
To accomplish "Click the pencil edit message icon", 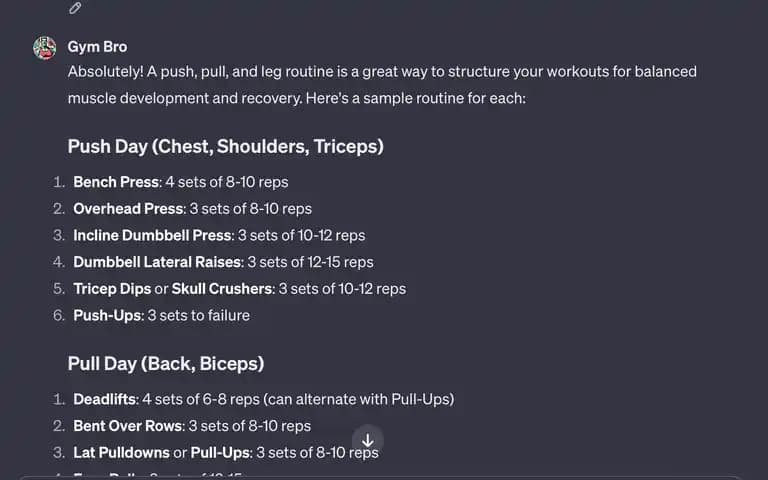I will coord(75,8).
